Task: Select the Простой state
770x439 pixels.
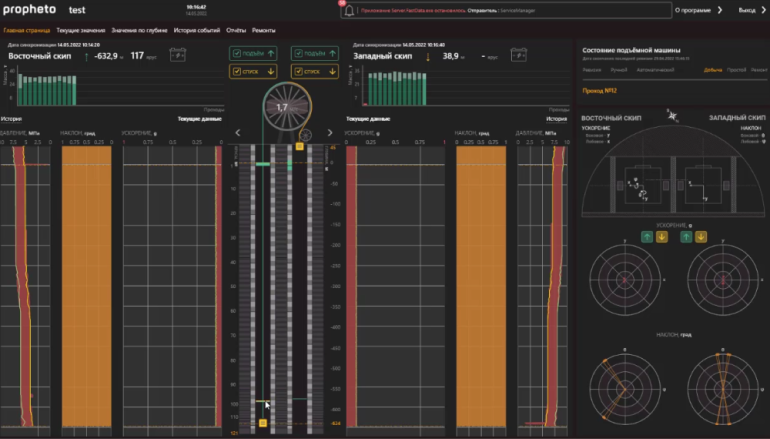Action: tap(736, 70)
